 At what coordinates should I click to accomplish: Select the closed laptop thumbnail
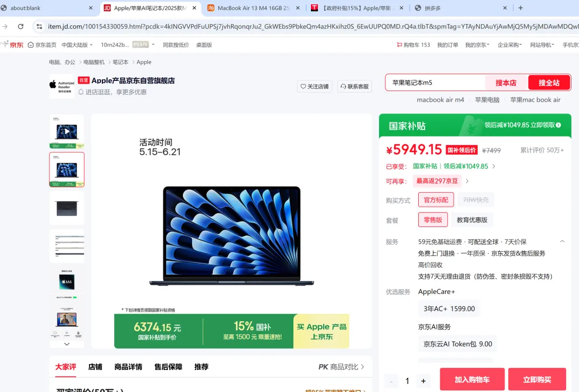[67, 208]
